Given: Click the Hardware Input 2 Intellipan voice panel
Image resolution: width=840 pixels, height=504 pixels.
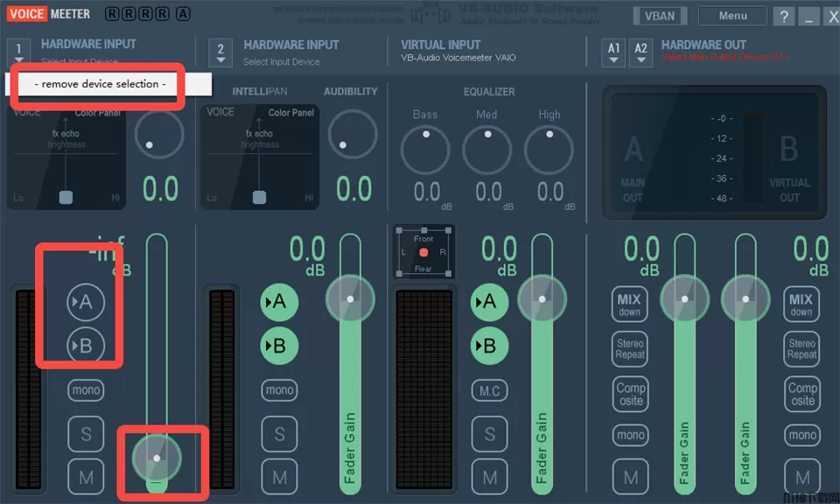Looking at the screenshot, I should click(259, 157).
